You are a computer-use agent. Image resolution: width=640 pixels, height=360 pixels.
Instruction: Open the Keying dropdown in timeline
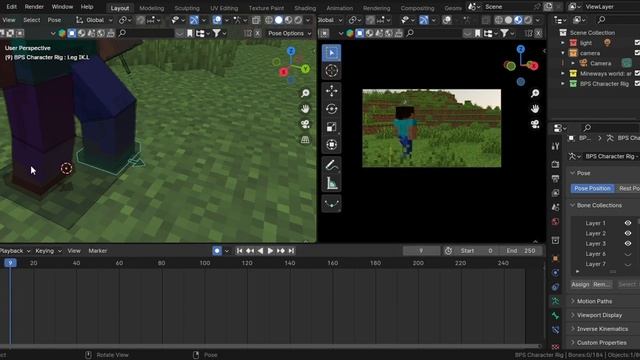[x=48, y=251]
